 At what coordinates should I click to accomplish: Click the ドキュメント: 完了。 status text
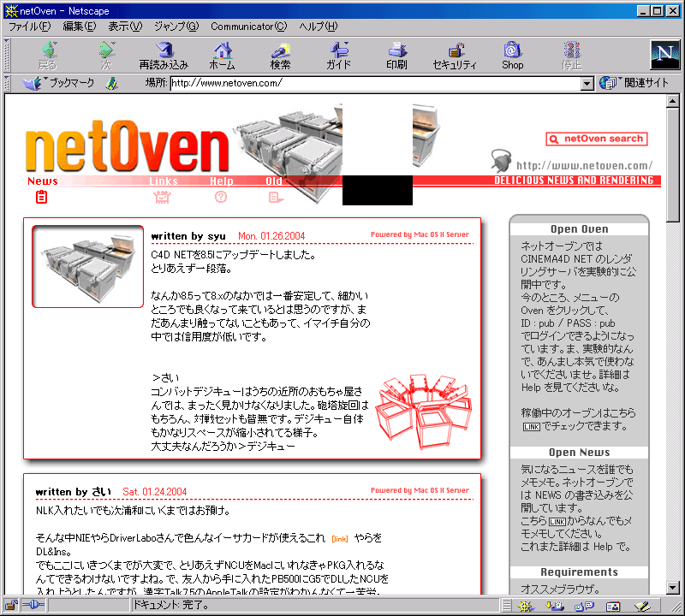point(171,605)
